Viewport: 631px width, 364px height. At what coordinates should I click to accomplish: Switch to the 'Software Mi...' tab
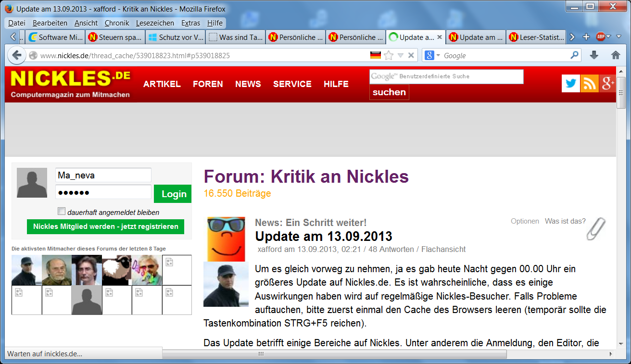point(55,37)
